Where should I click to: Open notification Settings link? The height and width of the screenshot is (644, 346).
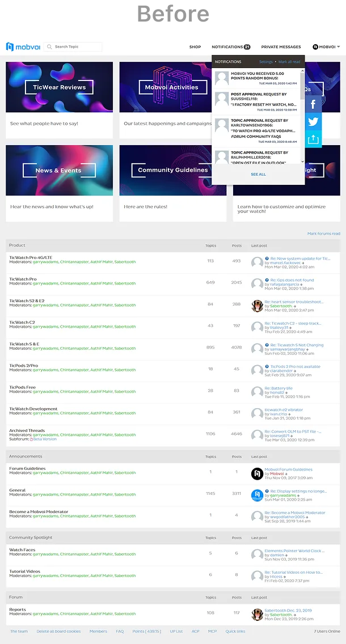click(265, 62)
